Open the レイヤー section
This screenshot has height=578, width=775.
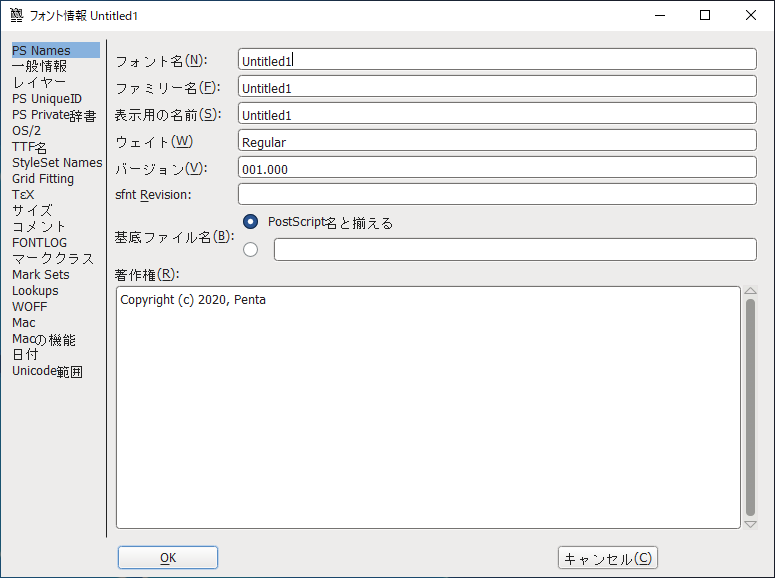click(x=39, y=82)
